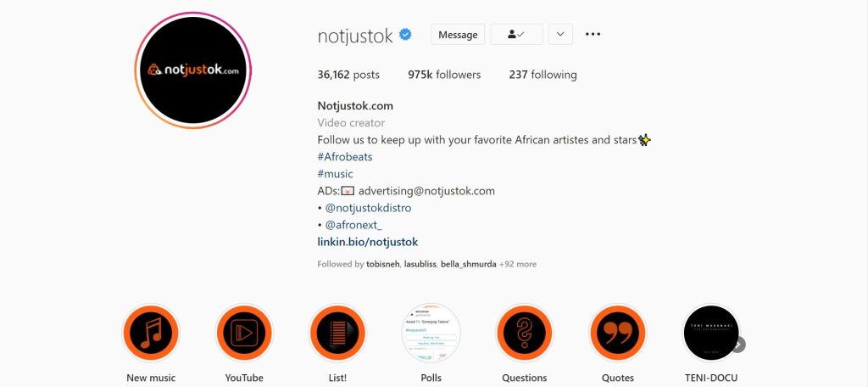
Task: Open the List! story highlight
Action: (x=337, y=333)
